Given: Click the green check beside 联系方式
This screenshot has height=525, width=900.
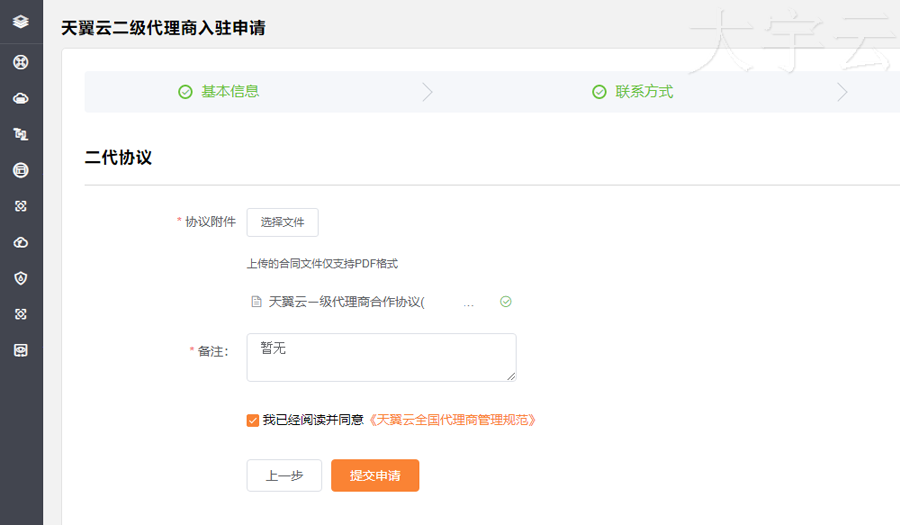Looking at the screenshot, I should 599,92.
